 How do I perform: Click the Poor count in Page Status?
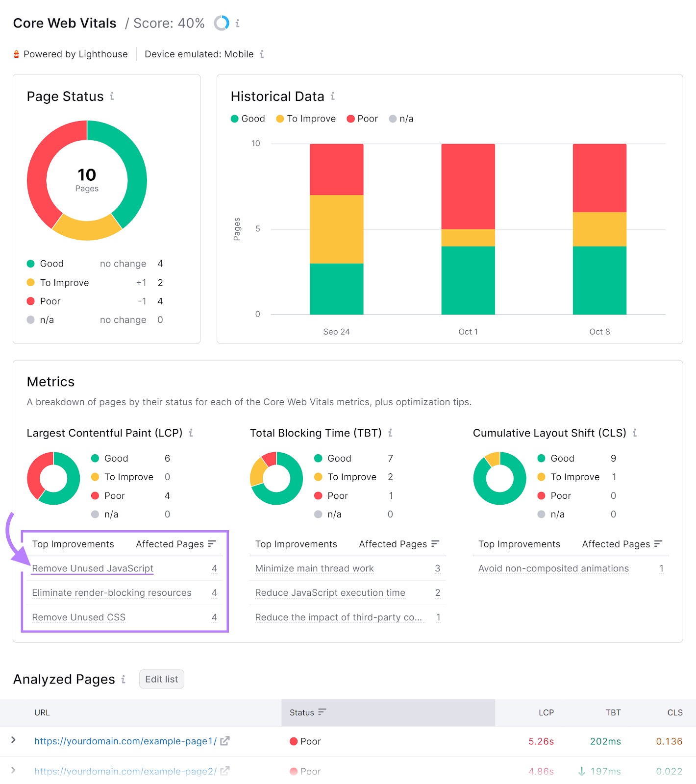pyautogui.click(x=160, y=301)
